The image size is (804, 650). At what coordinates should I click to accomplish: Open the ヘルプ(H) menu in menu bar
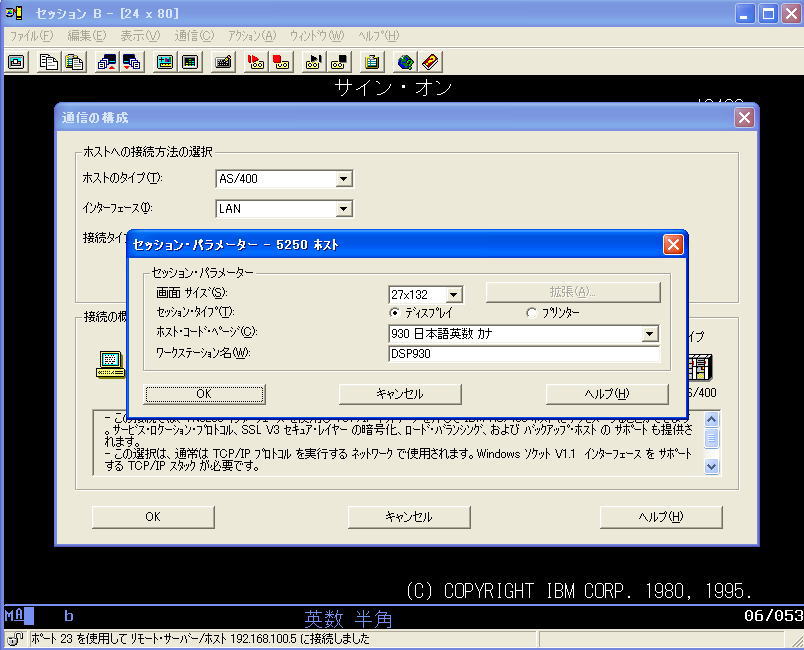(x=378, y=36)
